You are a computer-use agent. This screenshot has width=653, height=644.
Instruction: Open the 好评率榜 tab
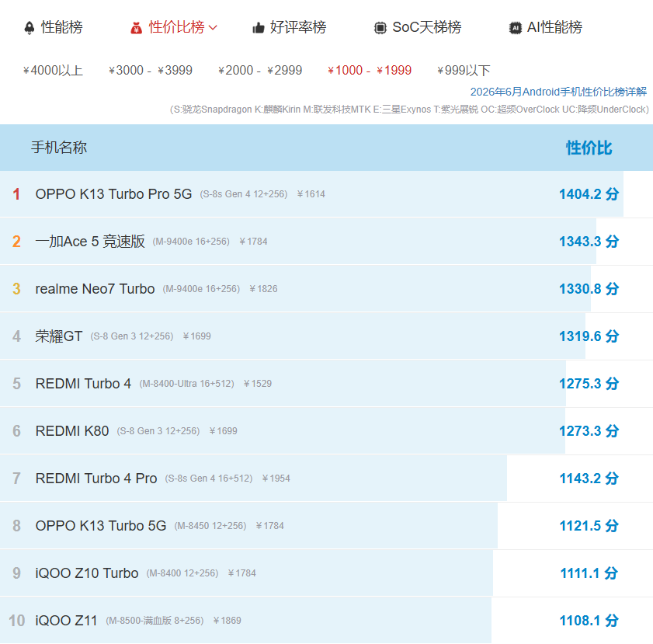298,27
